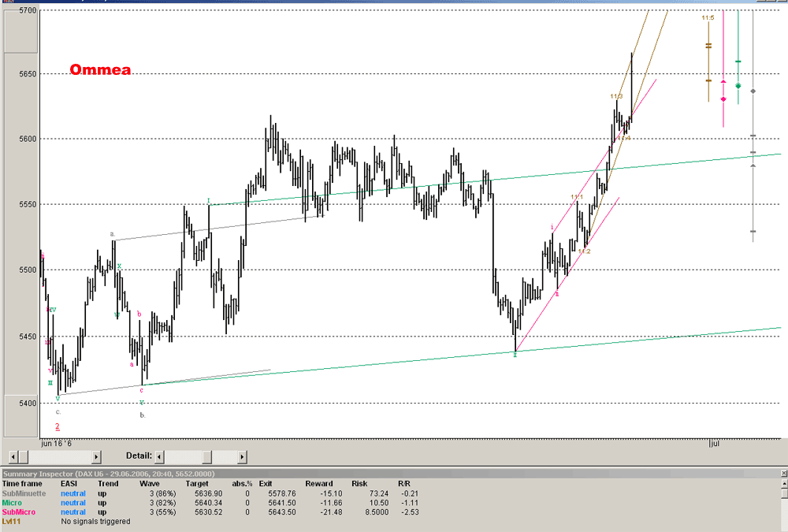Screen dimensions: 788x532
Task: Click Summary Inspector scroll up arrow
Action: click(x=784, y=483)
